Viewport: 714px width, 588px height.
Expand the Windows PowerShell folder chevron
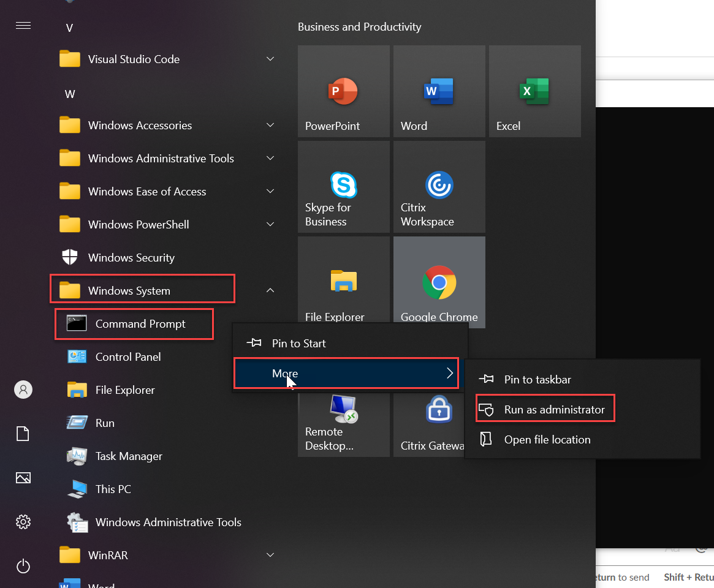(x=270, y=225)
